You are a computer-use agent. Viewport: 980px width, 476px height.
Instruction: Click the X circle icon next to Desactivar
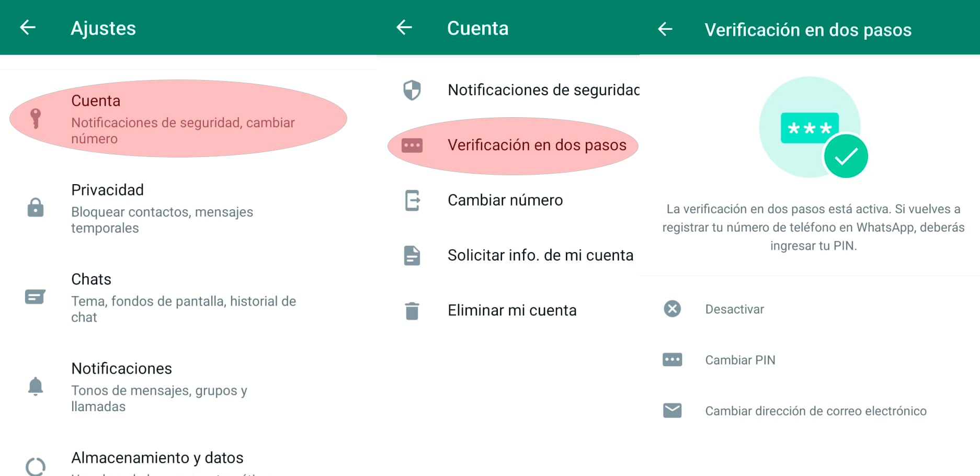[673, 309]
